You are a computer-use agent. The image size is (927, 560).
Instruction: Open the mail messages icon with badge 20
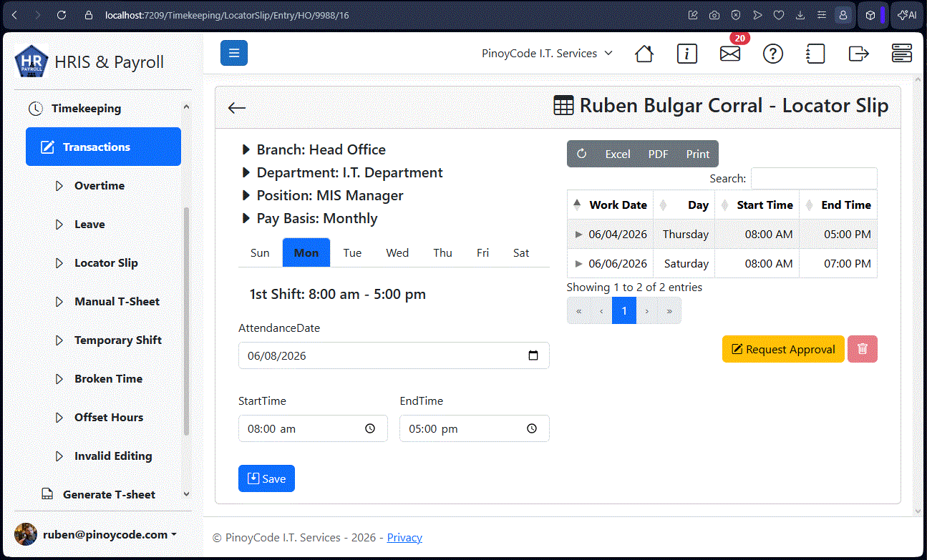pos(730,54)
